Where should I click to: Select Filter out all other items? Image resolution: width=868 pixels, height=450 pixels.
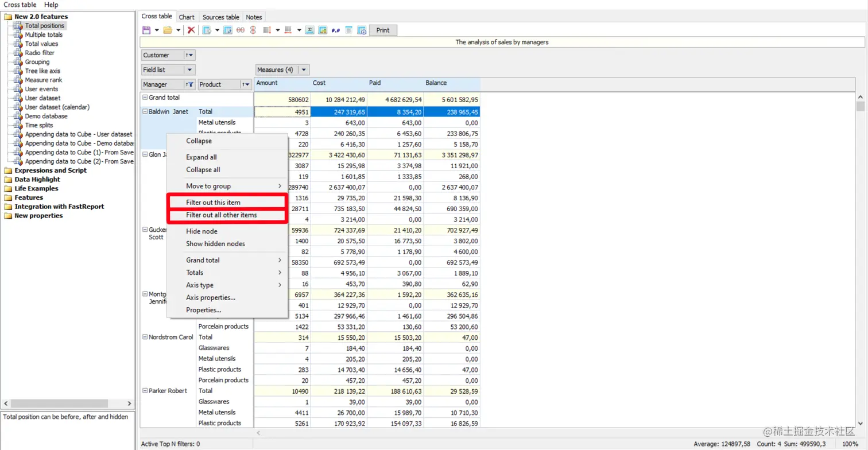point(227,215)
